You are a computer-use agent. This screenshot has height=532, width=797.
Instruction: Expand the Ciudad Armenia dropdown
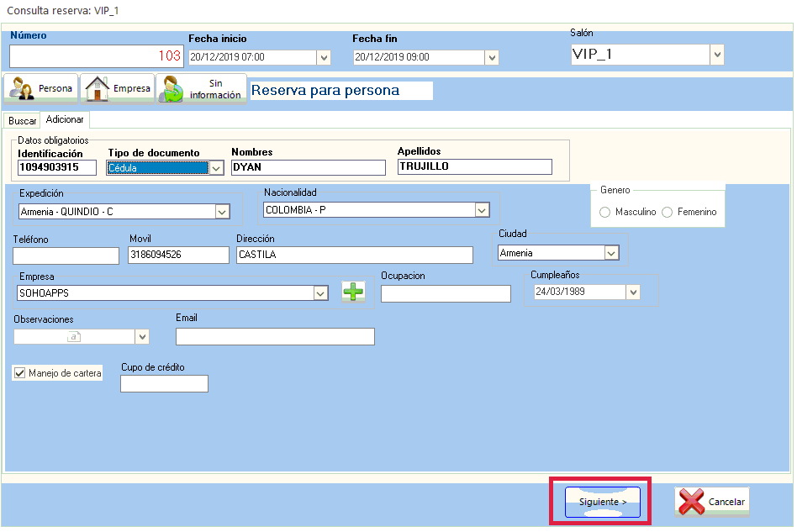(611, 253)
